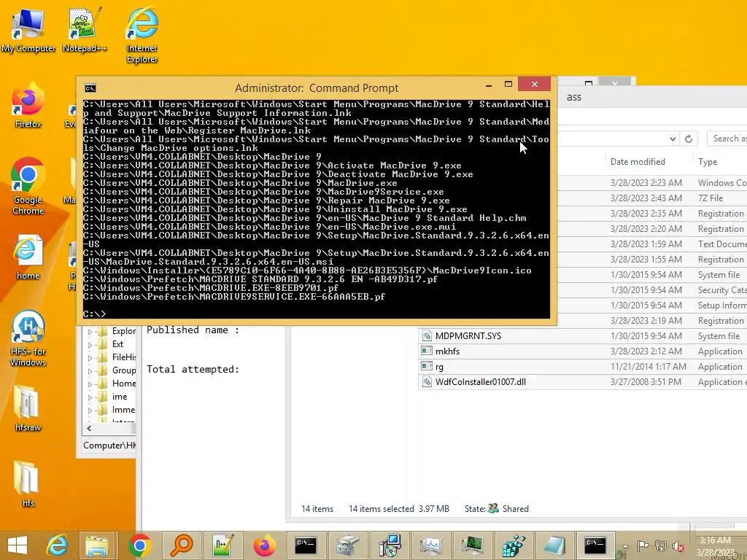
Task: Open Internet Explorer from the taskbar
Action: [x=57, y=545]
